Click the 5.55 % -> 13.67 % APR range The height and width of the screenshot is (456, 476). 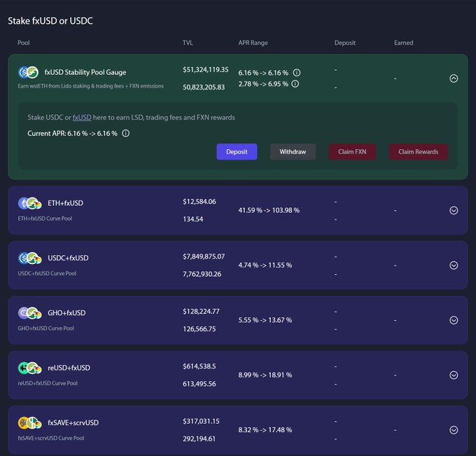coord(265,320)
